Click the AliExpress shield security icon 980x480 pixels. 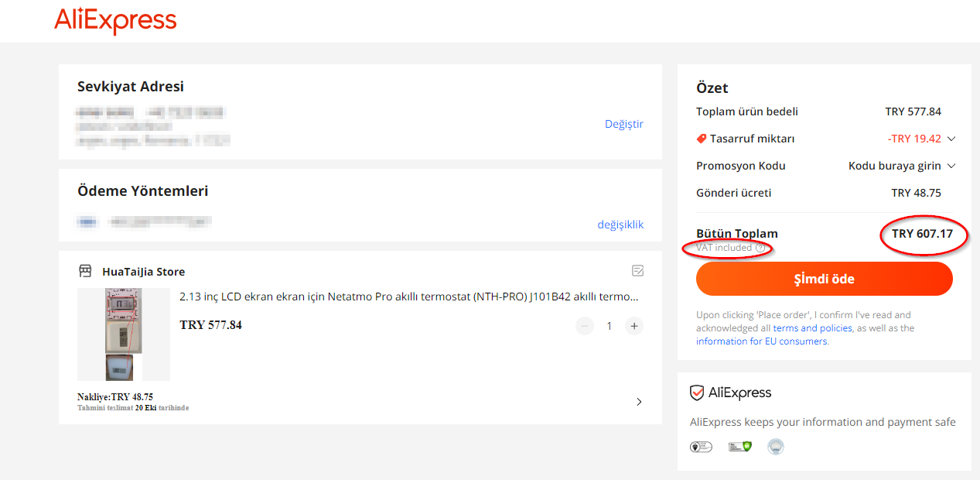click(697, 393)
